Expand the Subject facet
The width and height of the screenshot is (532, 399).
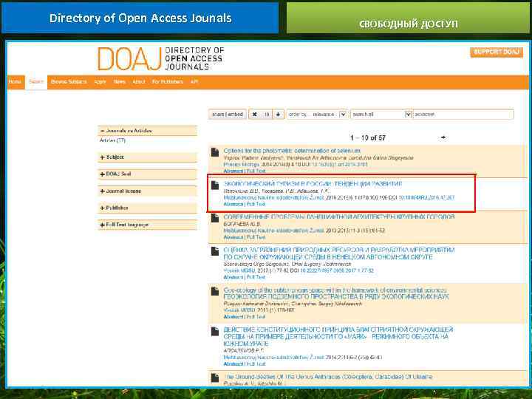[x=147, y=157]
